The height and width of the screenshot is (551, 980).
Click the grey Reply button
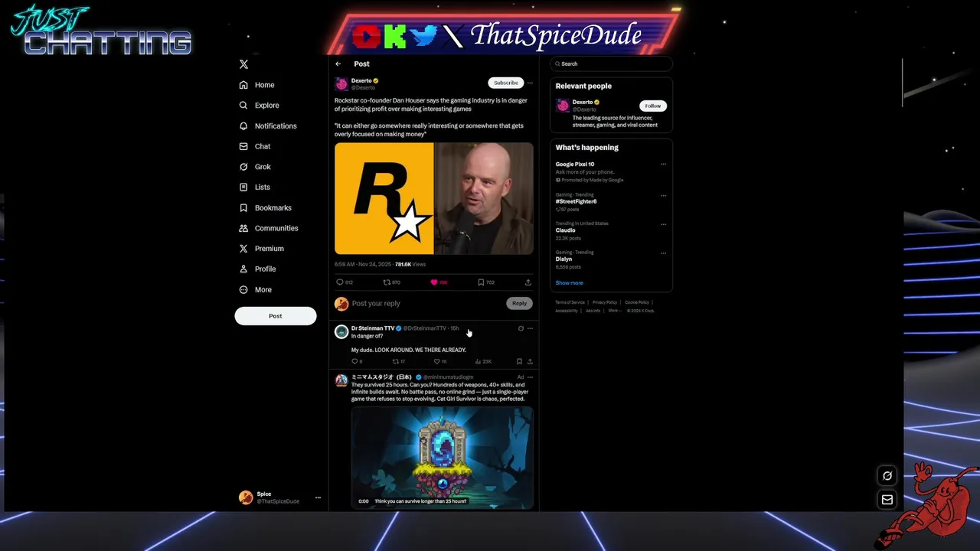click(519, 303)
